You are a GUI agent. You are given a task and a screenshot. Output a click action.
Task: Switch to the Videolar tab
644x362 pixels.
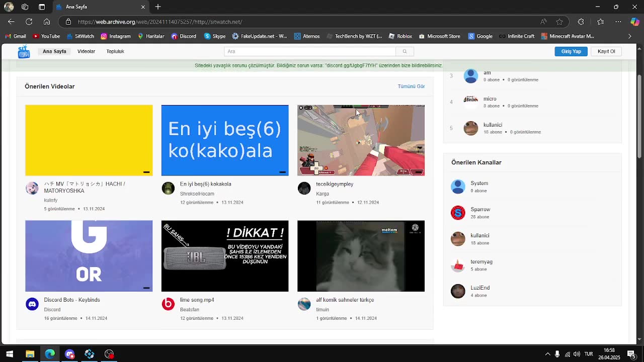[x=86, y=51]
